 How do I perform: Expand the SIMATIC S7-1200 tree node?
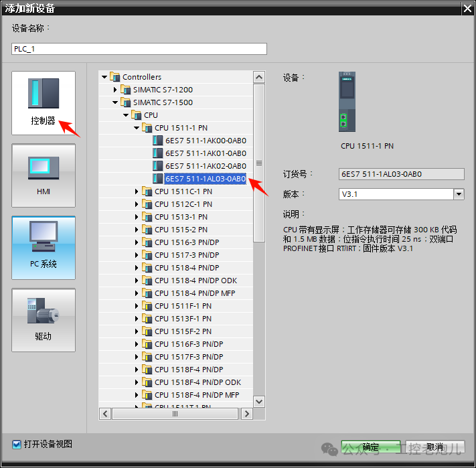click(x=115, y=90)
